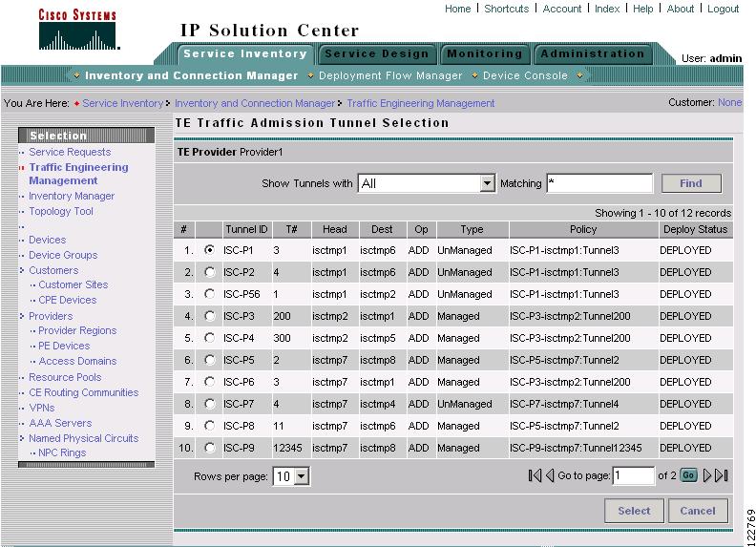
Task: Open AAA Servers in sidebar
Action: (60, 423)
